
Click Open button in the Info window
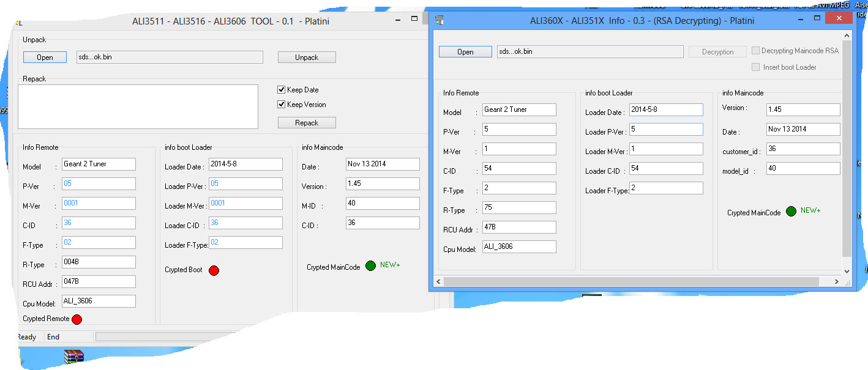(x=465, y=52)
